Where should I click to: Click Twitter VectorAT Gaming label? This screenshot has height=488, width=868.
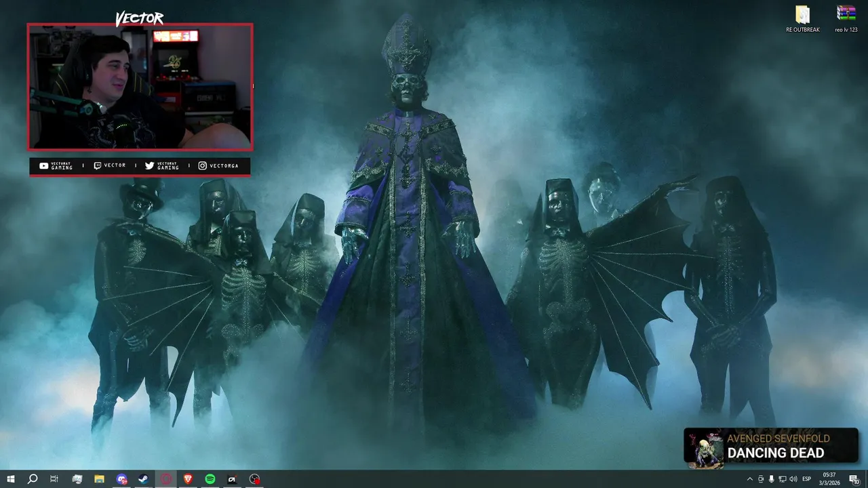coord(162,165)
